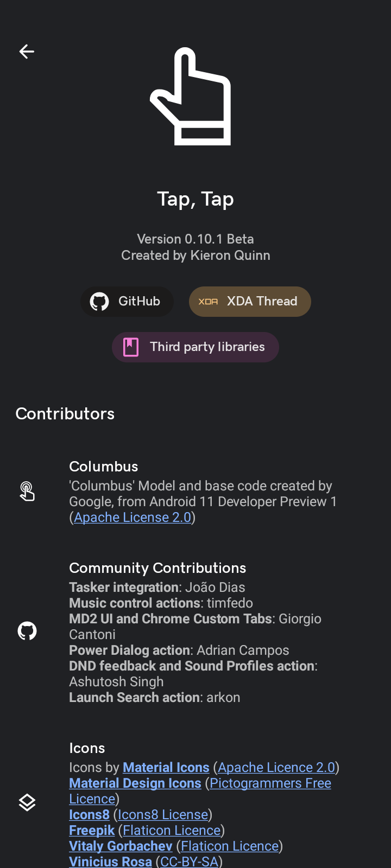Click the GitHub icon beside Community Contributions
The width and height of the screenshot is (391, 868).
click(x=27, y=630)
